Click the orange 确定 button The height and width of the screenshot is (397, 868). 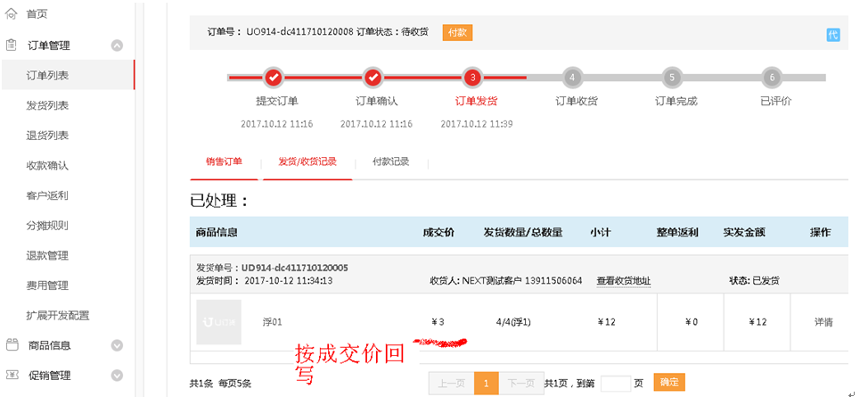pyautogui.click(x=669, y=382)
